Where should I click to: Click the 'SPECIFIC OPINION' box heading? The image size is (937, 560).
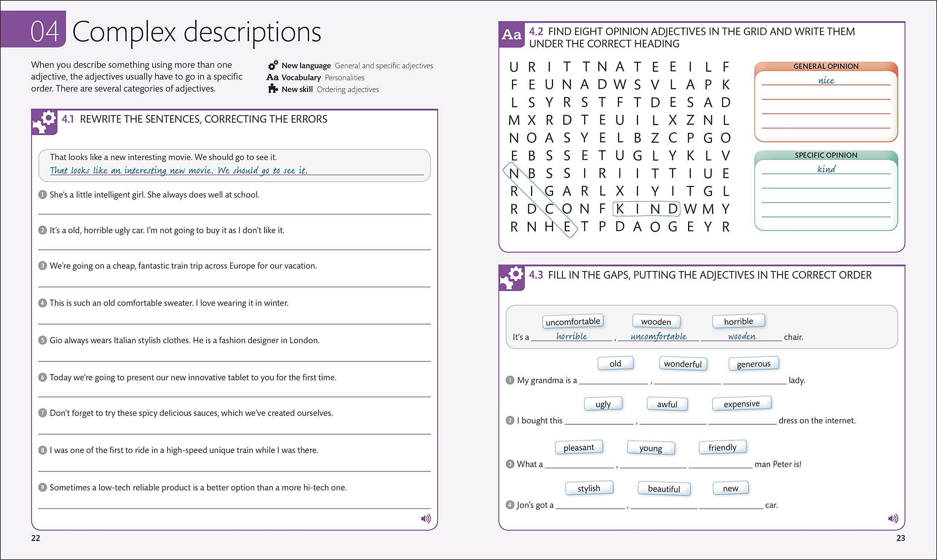click(826, 155)
